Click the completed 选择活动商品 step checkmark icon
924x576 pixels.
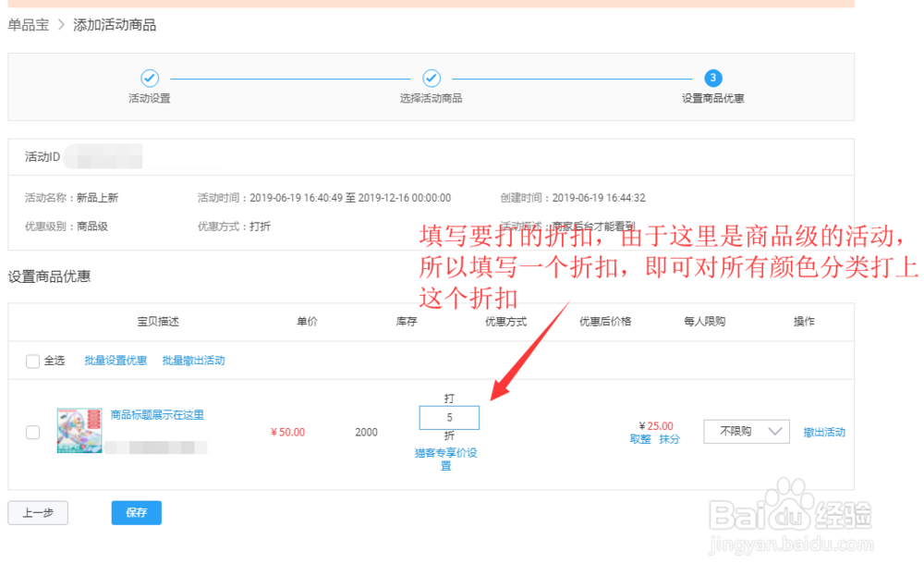tap(431, 79)
